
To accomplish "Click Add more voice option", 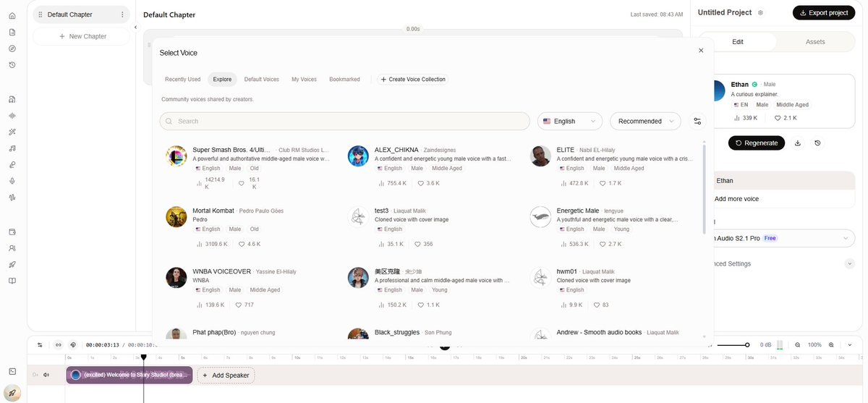I will (736, 199).
